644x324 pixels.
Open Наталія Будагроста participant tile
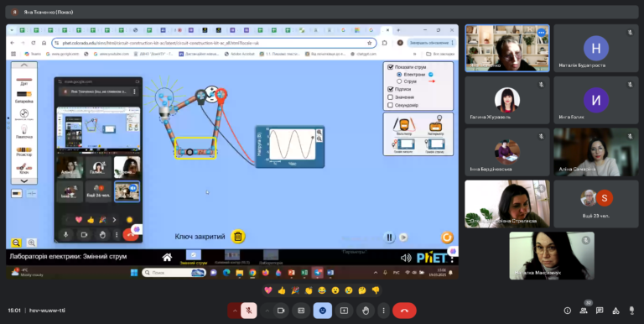(596, 48)
